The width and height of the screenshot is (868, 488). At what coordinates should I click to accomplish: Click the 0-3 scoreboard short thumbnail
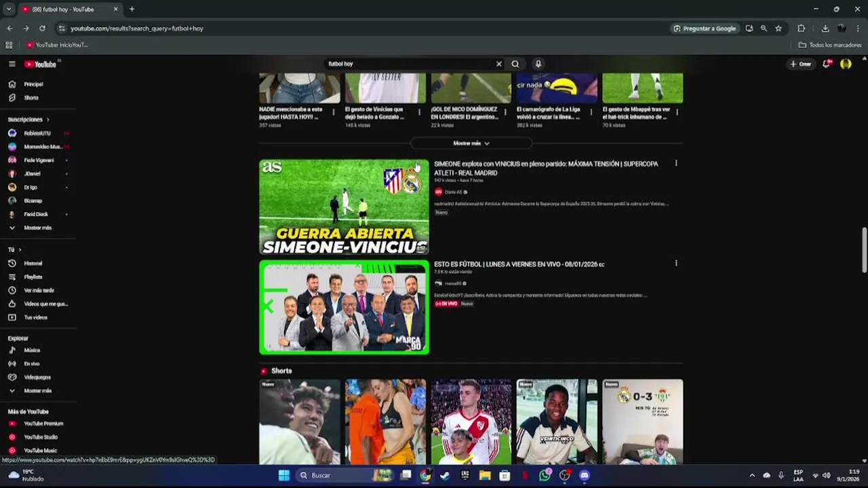[642, 422]
